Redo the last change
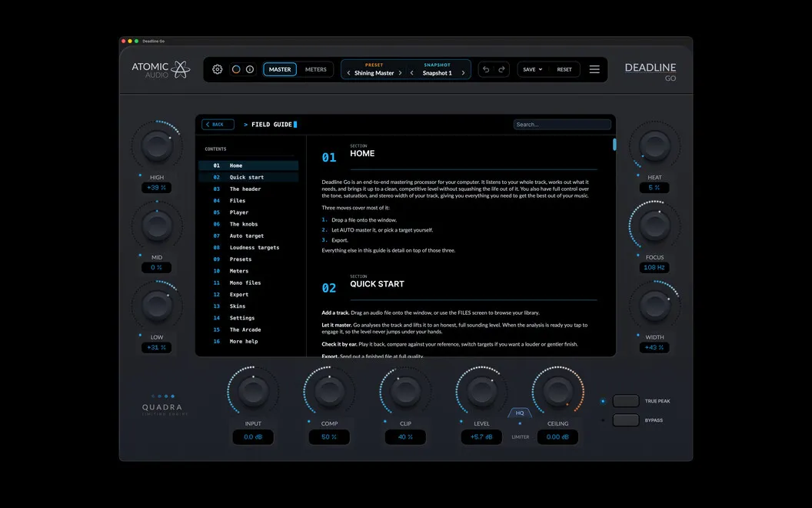 (x=501, y=69)
